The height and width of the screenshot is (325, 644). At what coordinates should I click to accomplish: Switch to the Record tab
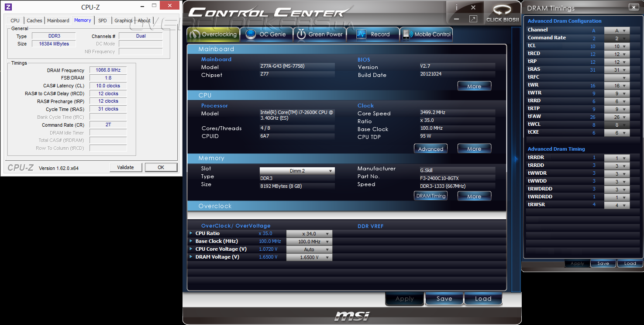373,35
